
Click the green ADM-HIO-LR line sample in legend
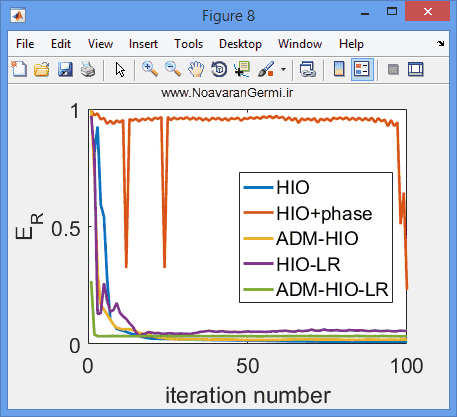coord(258,289)
